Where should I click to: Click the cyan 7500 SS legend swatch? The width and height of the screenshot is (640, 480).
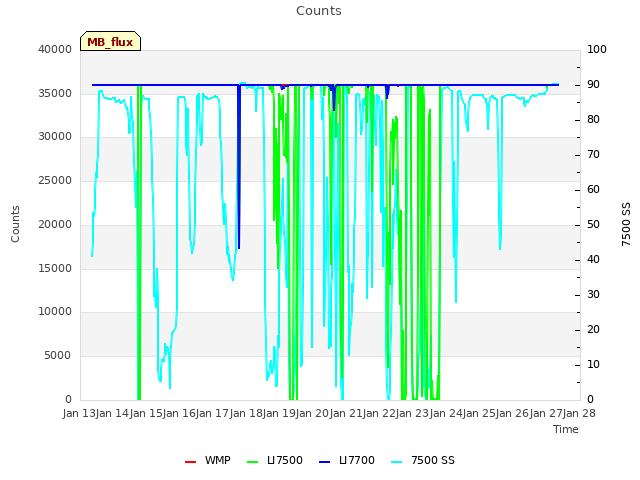[396, 462]
